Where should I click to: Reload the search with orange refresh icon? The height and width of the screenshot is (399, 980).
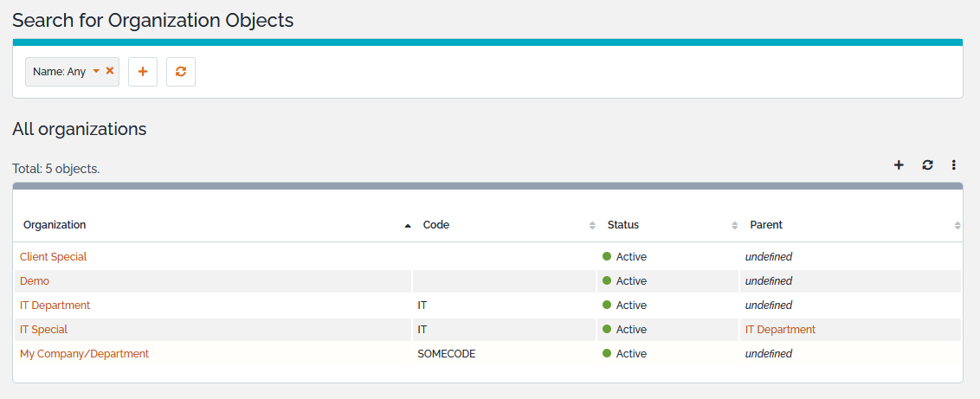point(181,72)
